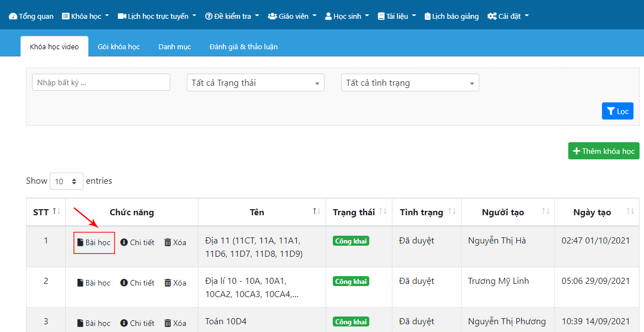The width and height of the screenshot is (644, 332).
Task: Sort by Trạng thái column arrows
Action: pos(383,211)
